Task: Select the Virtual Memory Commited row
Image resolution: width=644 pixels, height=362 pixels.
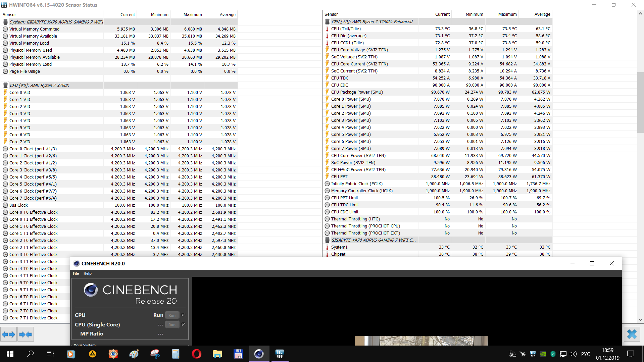Action: click(x=119, y=29)
